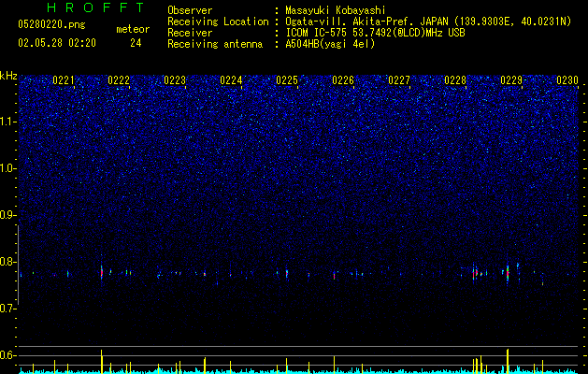Screen dimensions: 588x374
Task: Click the strong meteor echo just before 0222
Action: click(x=102, y=272)
